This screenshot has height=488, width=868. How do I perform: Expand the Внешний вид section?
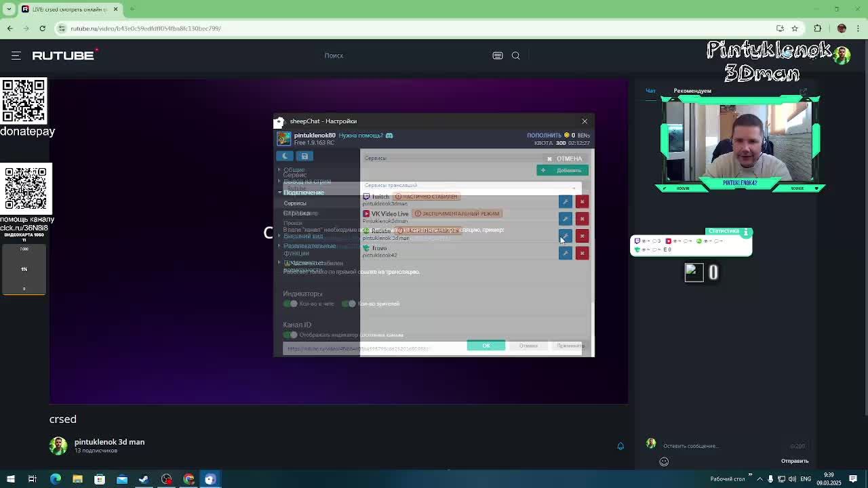pos(302,237)
